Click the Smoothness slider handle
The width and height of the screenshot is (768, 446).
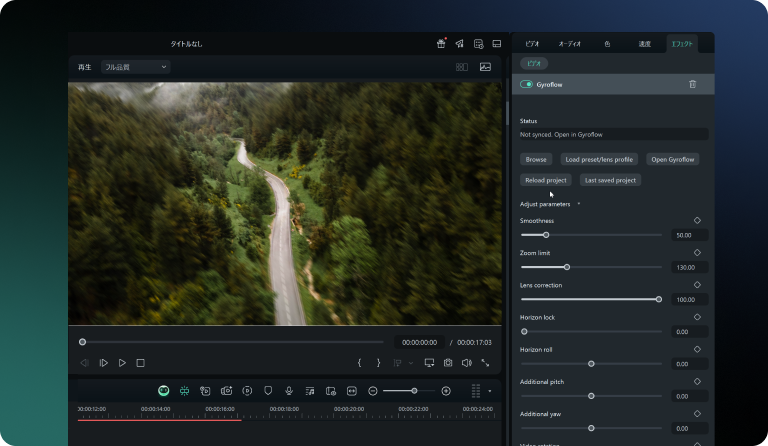[546, 235]
